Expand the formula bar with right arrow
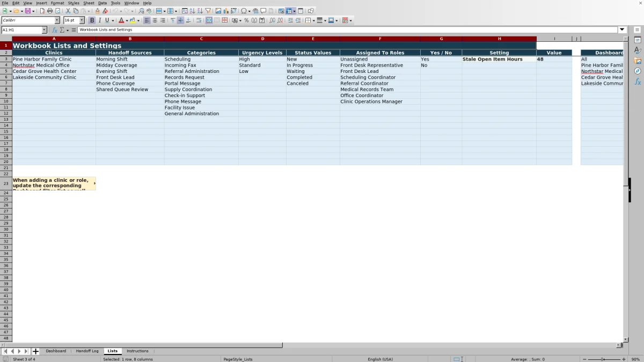 623,30
